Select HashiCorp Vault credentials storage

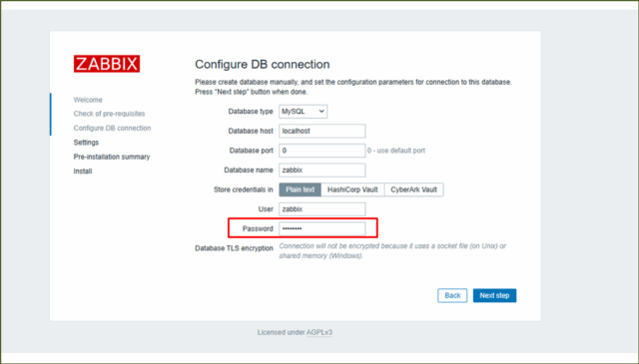pos(352,189)
